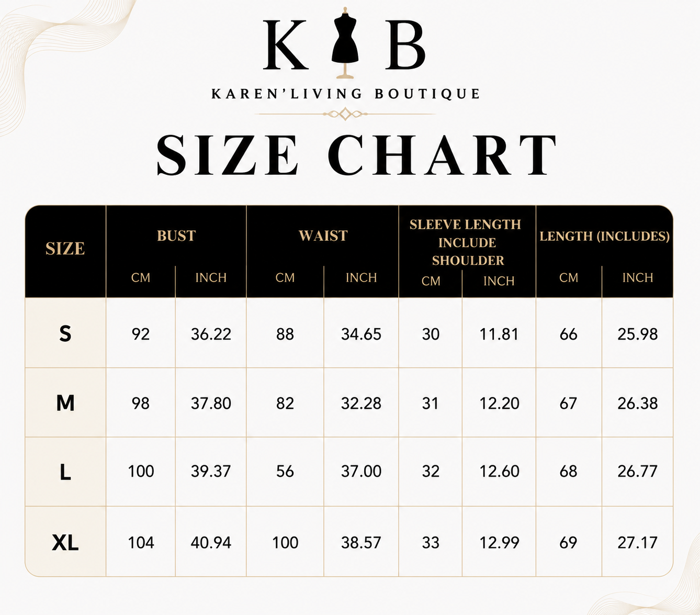700x615 pixels.
Task: Select the WAIST column header
Action: tap(323, 236)
